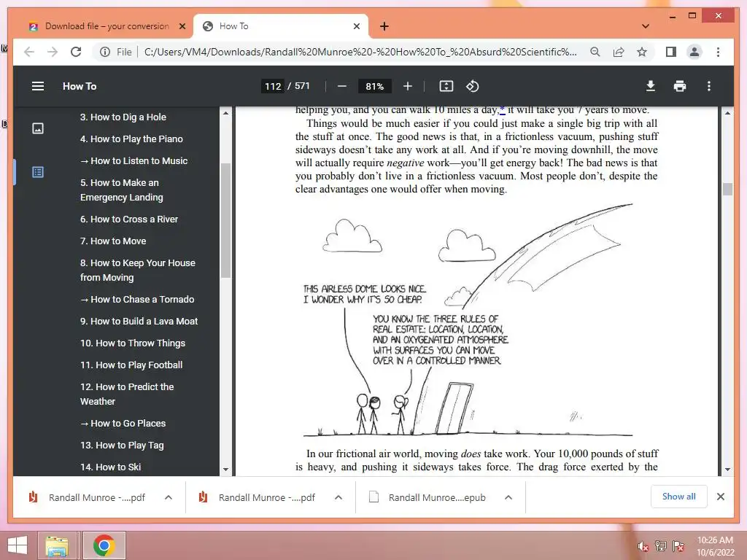Open 8. How to Keep Your House from Moving

pyautogui.click(x=138, y=270)
